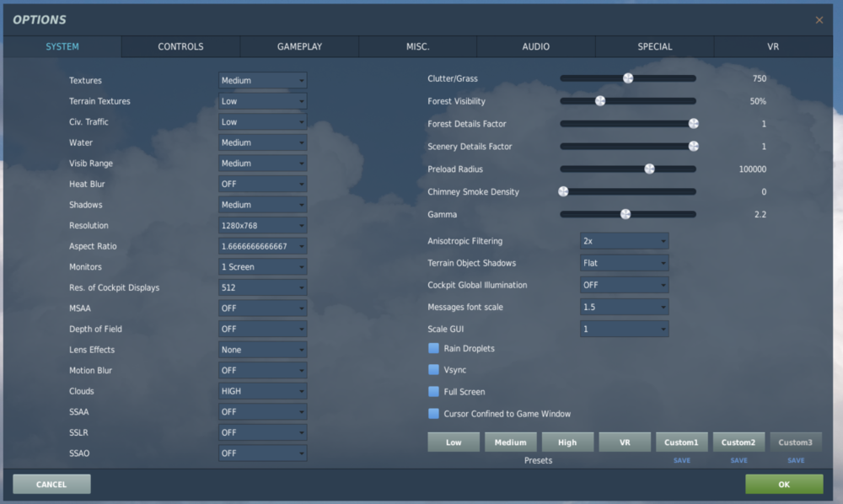Image resolution: width=843 pixels, height=504 pixels.
Task: Click the Gamma slider handle
Action: click(x=626, y=214)
